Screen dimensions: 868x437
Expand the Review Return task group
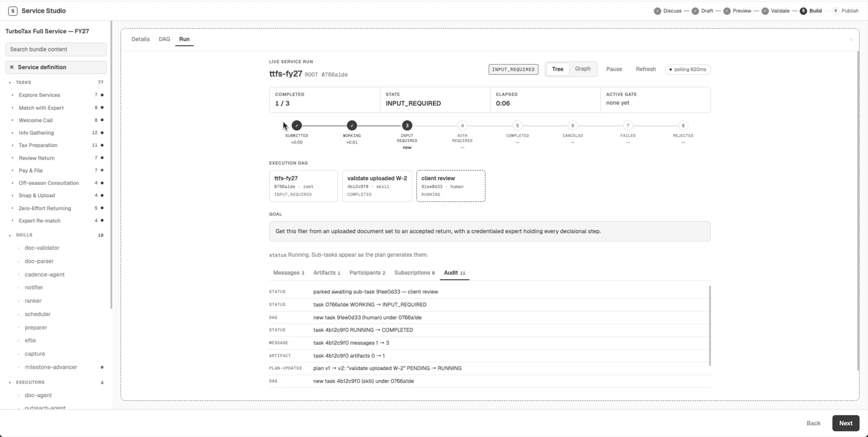12,158
